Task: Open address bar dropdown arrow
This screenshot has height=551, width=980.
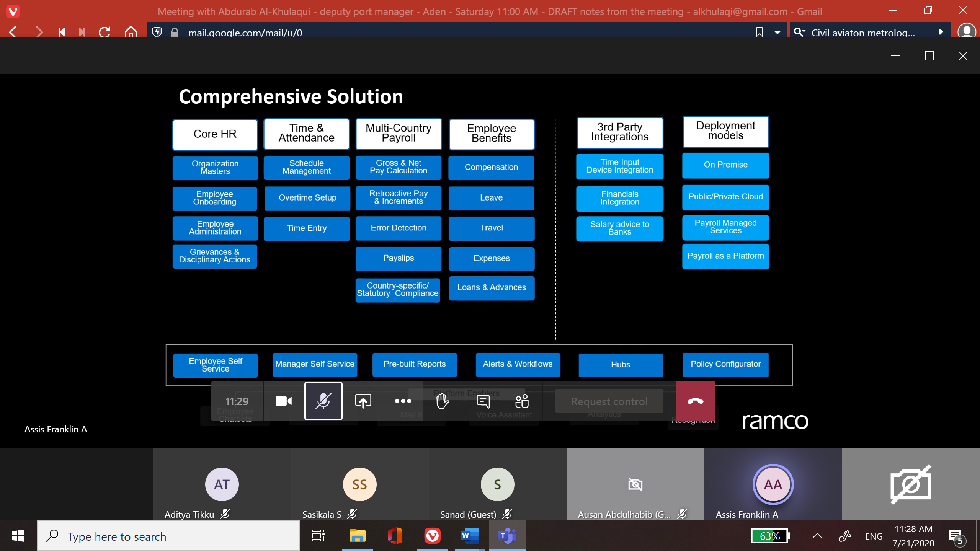Action: (777, 33)
